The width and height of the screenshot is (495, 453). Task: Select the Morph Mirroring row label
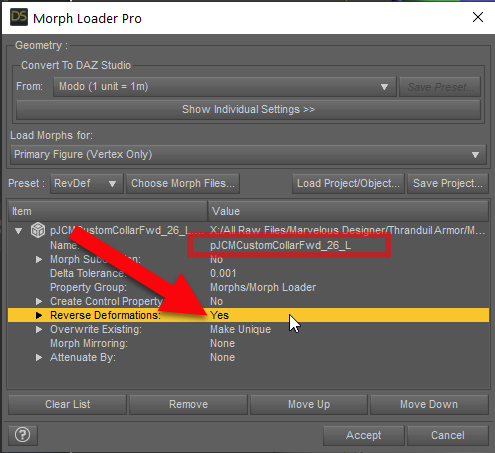point(89,343)
